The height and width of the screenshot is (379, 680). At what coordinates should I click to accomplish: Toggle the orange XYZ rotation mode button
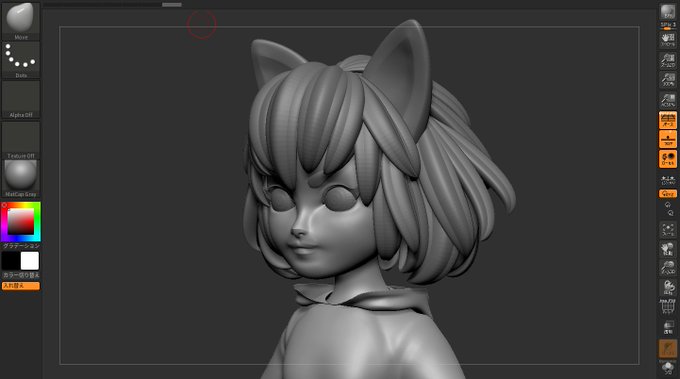[668, 193]
